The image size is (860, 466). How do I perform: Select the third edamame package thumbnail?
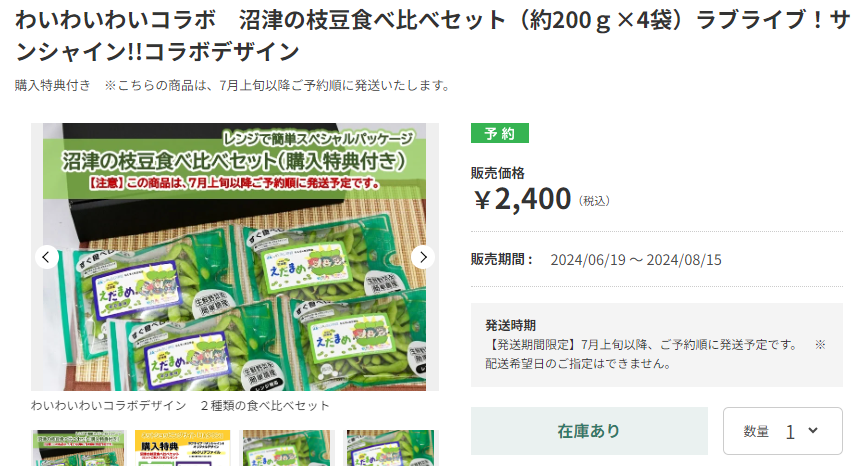tap(286, 448)
